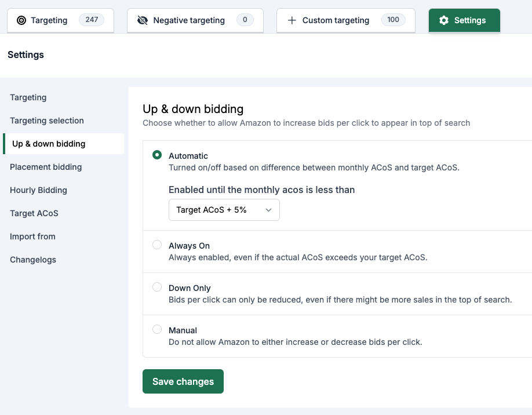Open Targeting selection in the sidebar

[47, 121]
